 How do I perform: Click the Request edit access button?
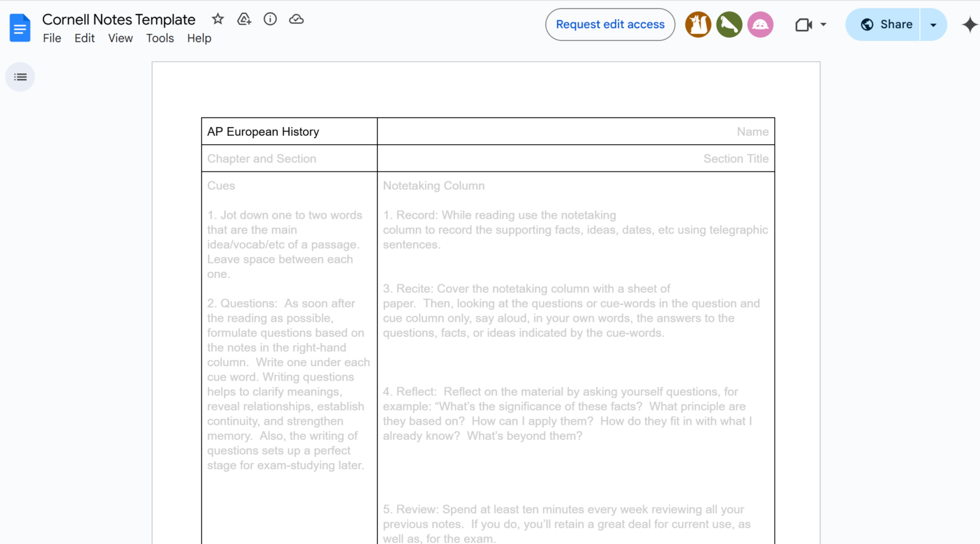[610, 24]
